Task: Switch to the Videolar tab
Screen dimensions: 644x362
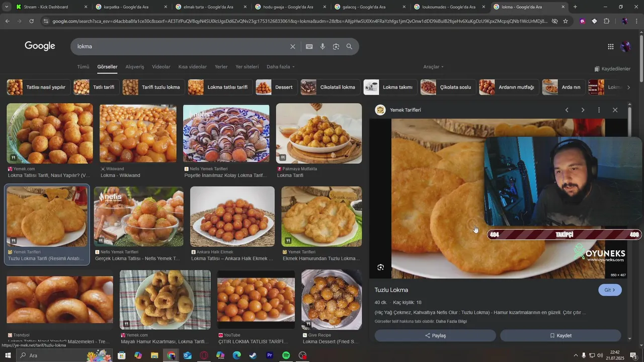Action: pyautogui.click(x=161, y=67)
